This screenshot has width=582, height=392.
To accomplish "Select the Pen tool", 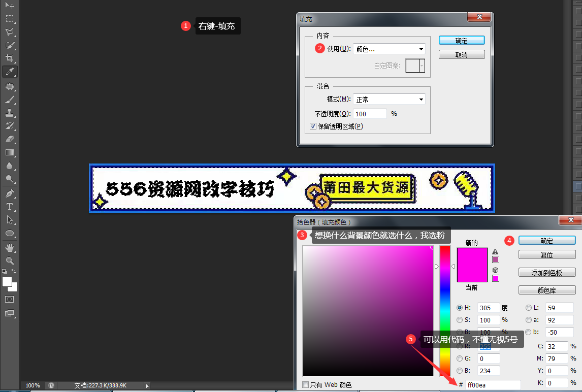I will pyautogui.click(x=10, y=193).
